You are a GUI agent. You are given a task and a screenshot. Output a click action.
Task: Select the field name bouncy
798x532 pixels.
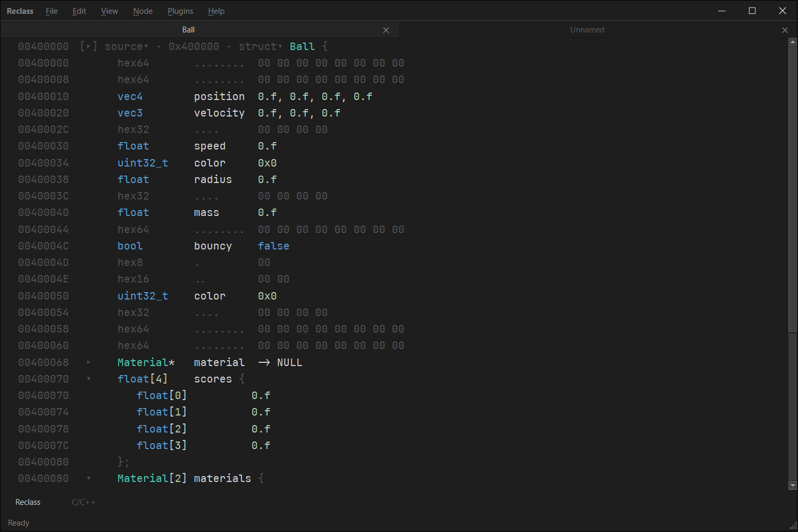(213, 246)
